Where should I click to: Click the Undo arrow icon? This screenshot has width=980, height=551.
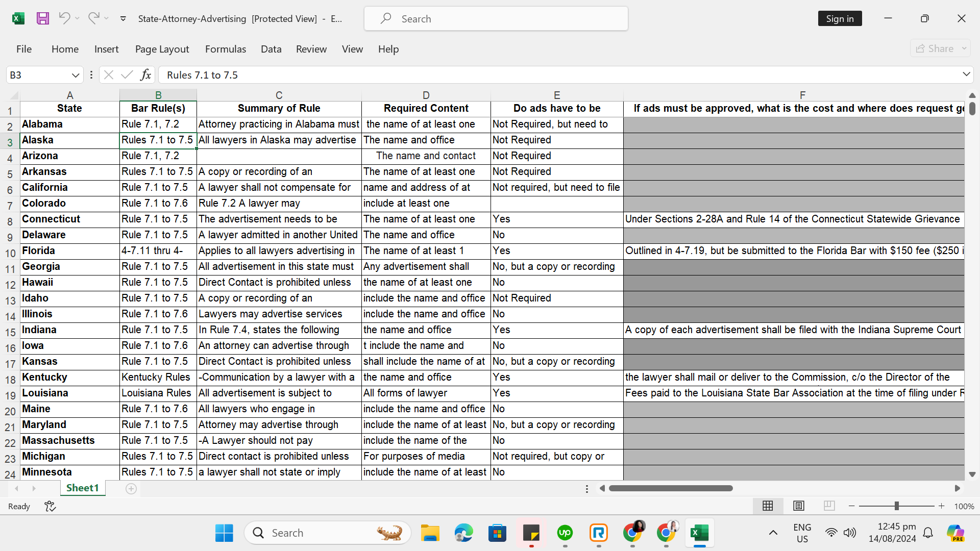point(64,18)
